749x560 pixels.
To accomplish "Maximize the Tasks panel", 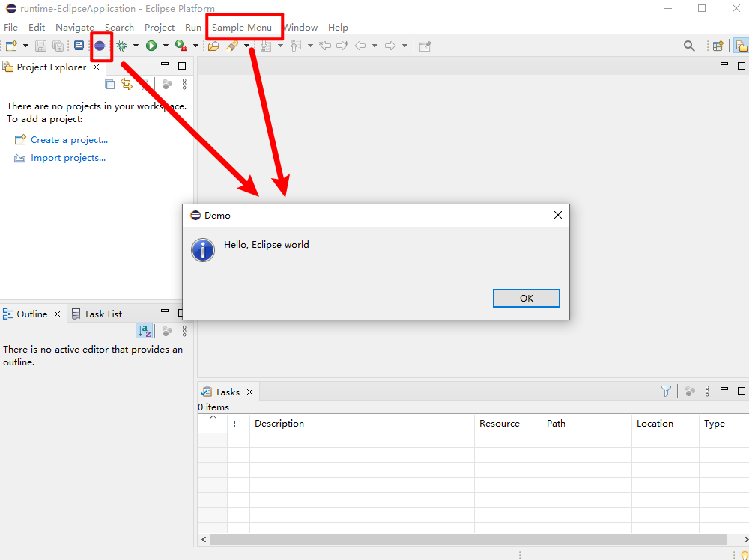I will click(742, 391).
